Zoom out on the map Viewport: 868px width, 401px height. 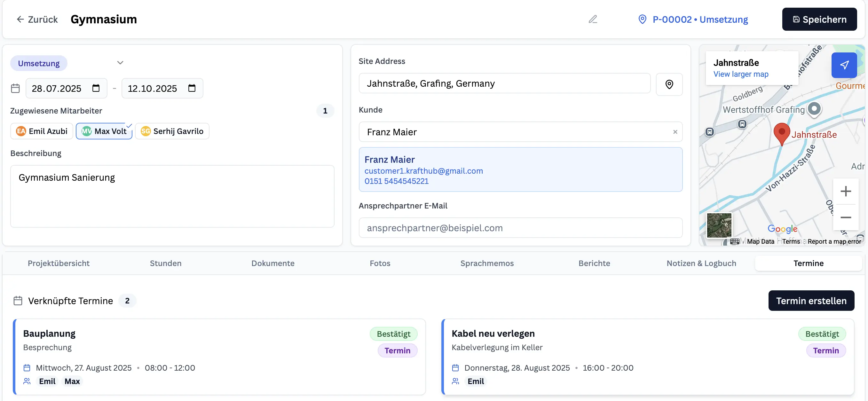coord(845,217)
